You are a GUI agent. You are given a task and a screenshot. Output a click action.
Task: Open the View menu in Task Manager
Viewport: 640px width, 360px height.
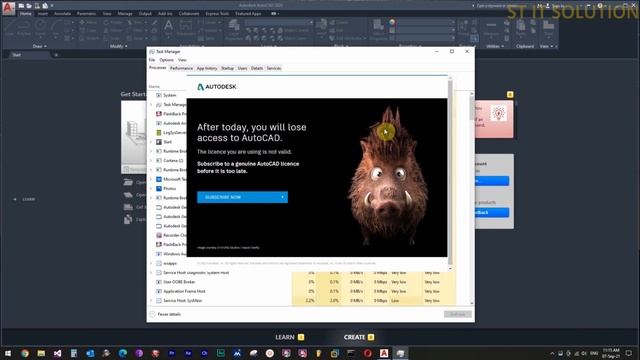point(182,60)
